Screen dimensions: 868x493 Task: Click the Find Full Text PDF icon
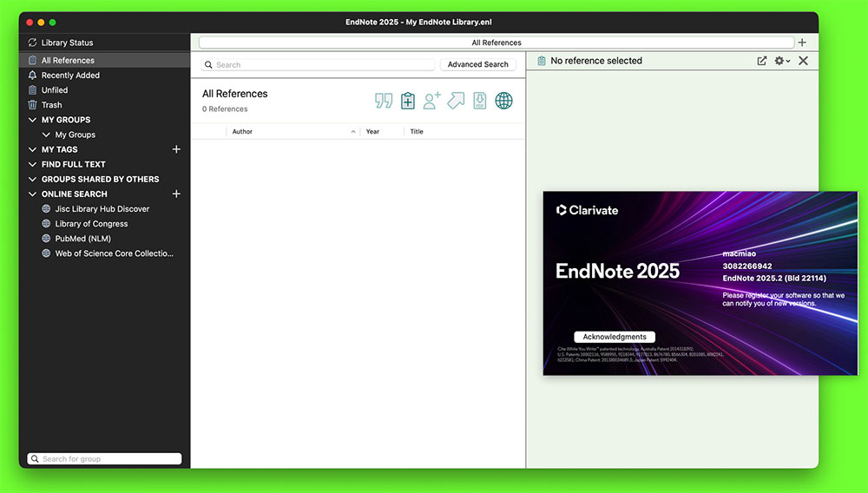pyautogui.click(x=479, y=101)
